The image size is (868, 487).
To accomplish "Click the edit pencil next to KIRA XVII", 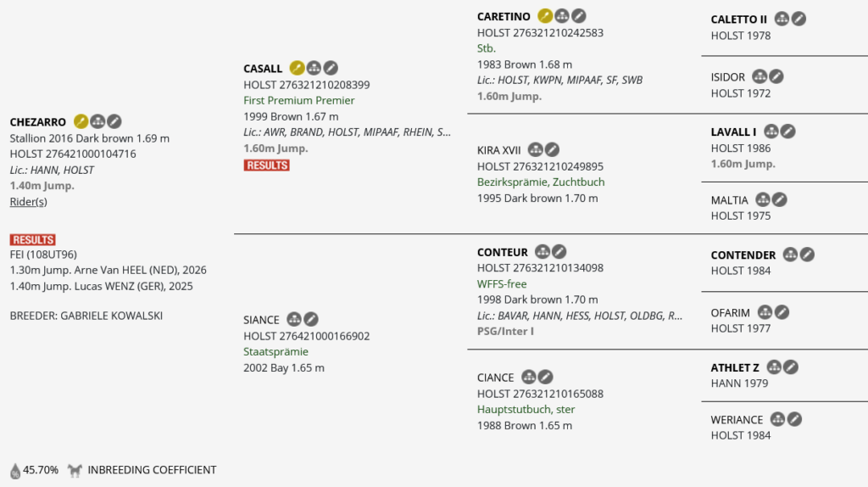I will point(552,149).
